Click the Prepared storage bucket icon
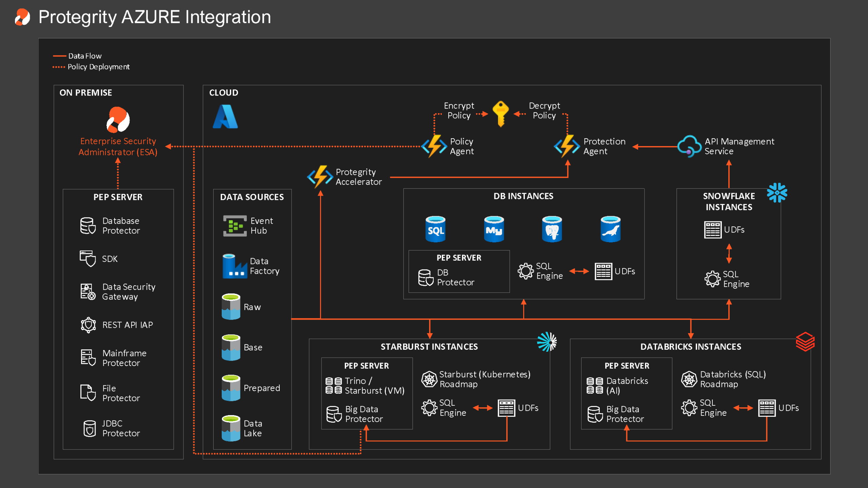This screenshot has width=868, height=488. tap(231, 388)
